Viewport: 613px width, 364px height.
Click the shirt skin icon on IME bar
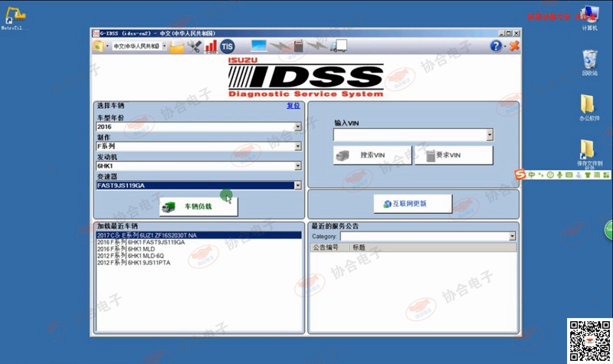point(588,175)
